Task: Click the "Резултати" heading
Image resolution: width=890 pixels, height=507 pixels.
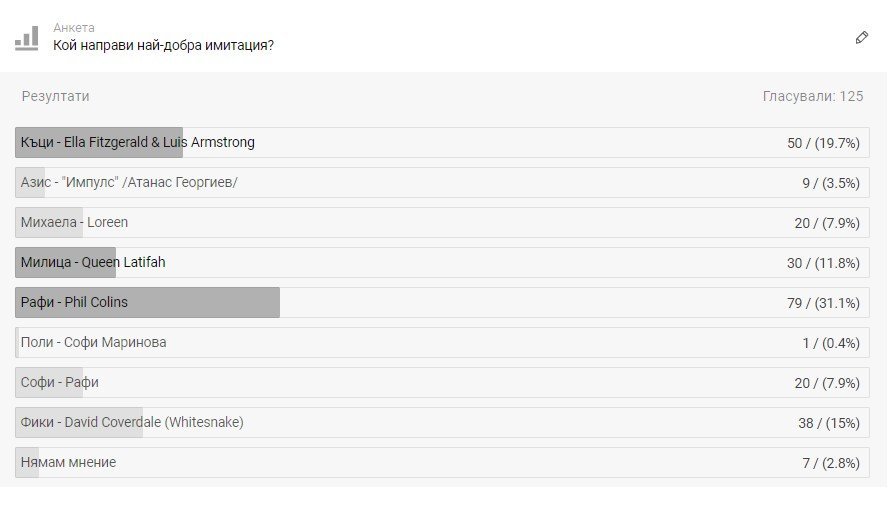Action: (x=56, y=97)
